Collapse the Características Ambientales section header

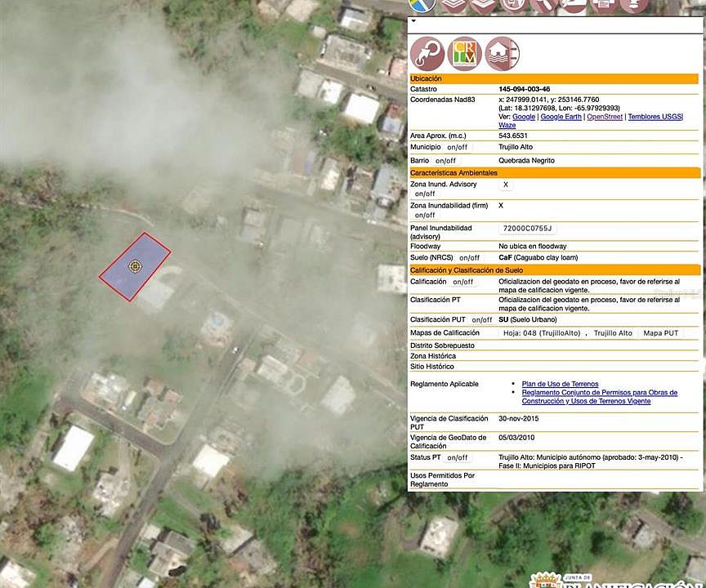[555, 173]
